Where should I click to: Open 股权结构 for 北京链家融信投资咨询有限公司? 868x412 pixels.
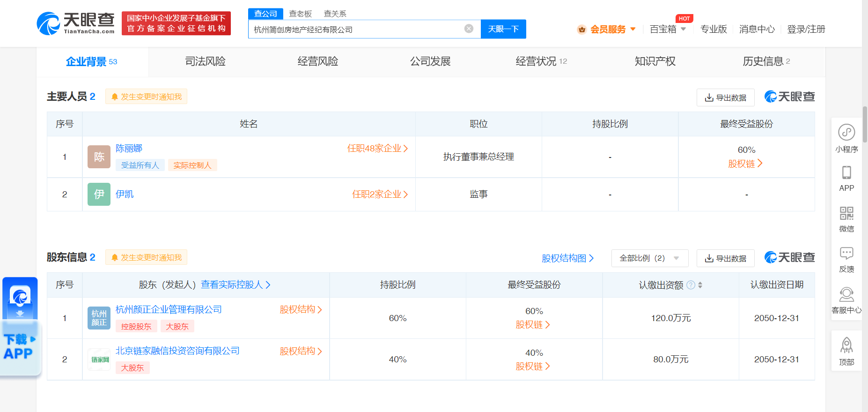pos(301,351)
